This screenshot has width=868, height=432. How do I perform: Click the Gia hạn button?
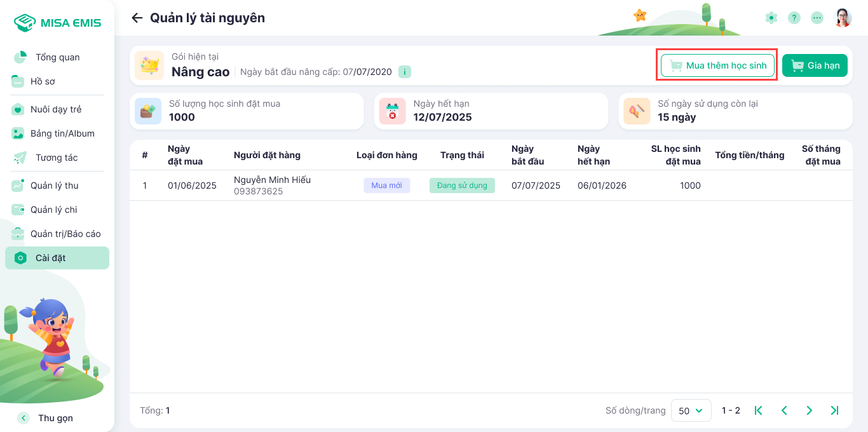[x=815, y=65]
